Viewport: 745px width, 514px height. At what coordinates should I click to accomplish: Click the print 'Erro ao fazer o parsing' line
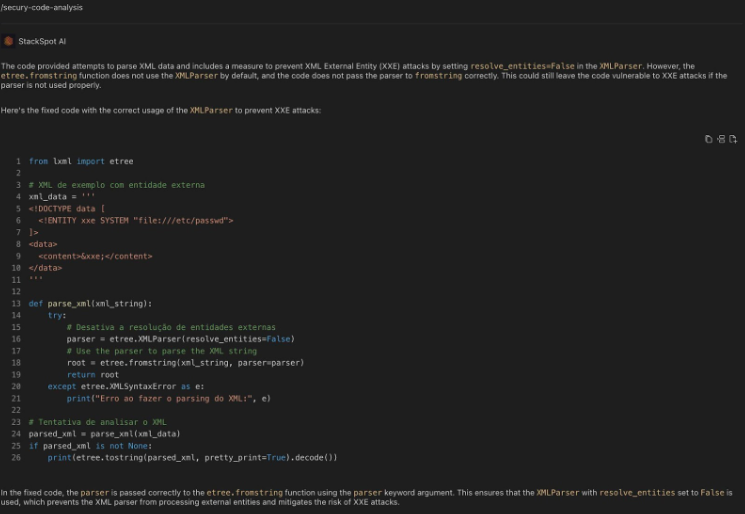pyautogui.click(x=169, y=399)
